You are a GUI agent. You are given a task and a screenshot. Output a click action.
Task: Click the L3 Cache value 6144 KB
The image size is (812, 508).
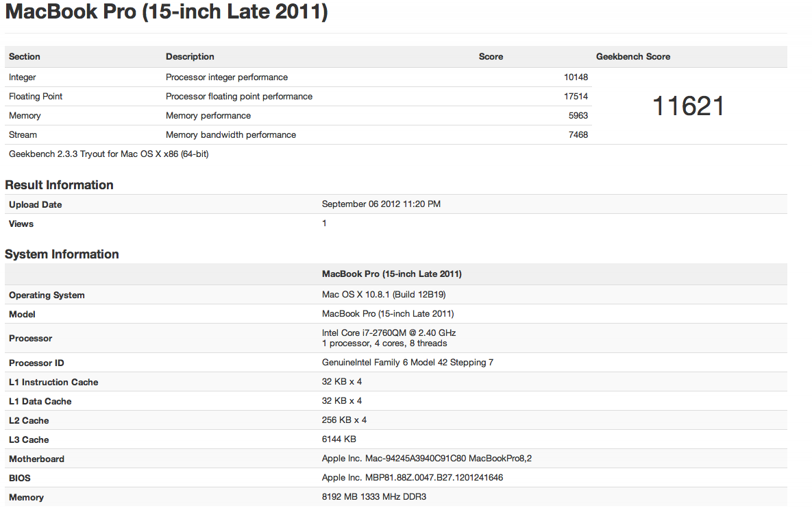[339, 439]
